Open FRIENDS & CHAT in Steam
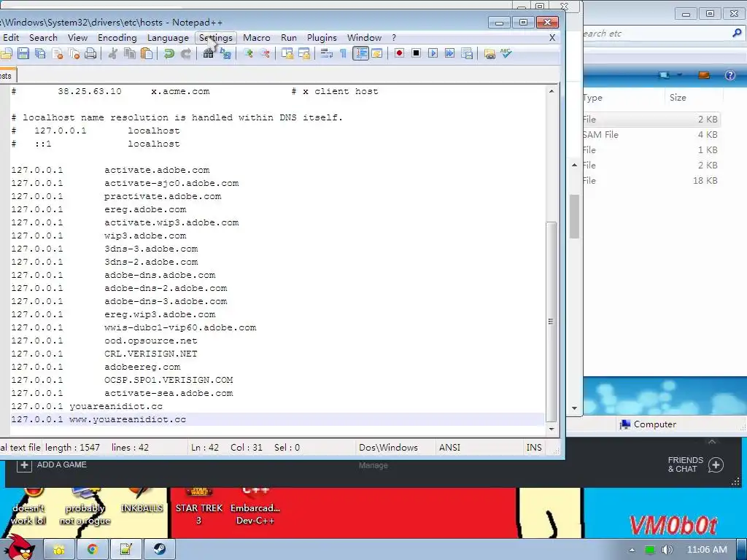The image size is (747, 560). pyautogui.click(x=695, y=464)
